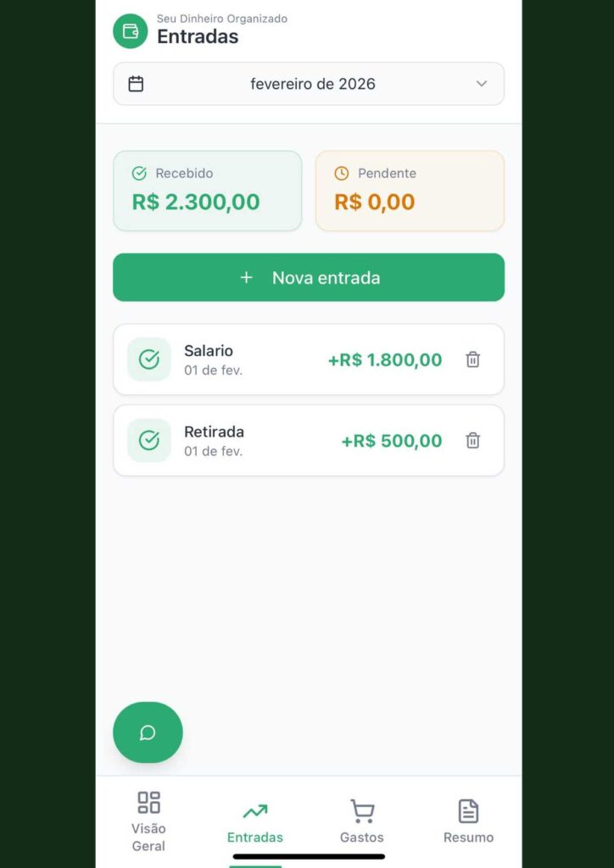
Task: Toggle received status of Salario entry
Action: click(149, 359)
